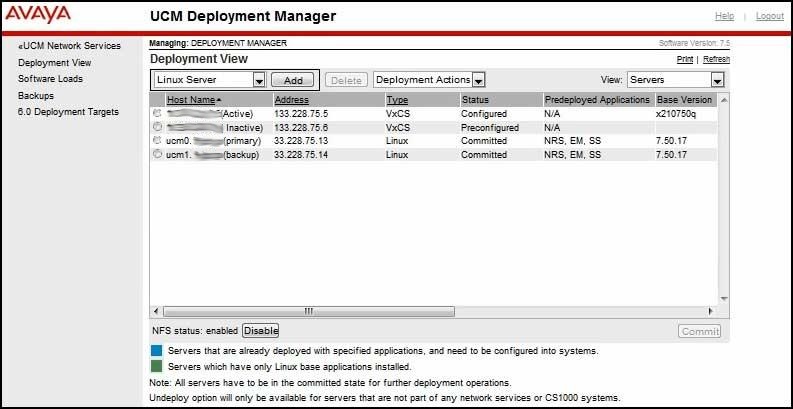Click address 133.228.75.6
The image size is (793, 409).
coord(301,127)
